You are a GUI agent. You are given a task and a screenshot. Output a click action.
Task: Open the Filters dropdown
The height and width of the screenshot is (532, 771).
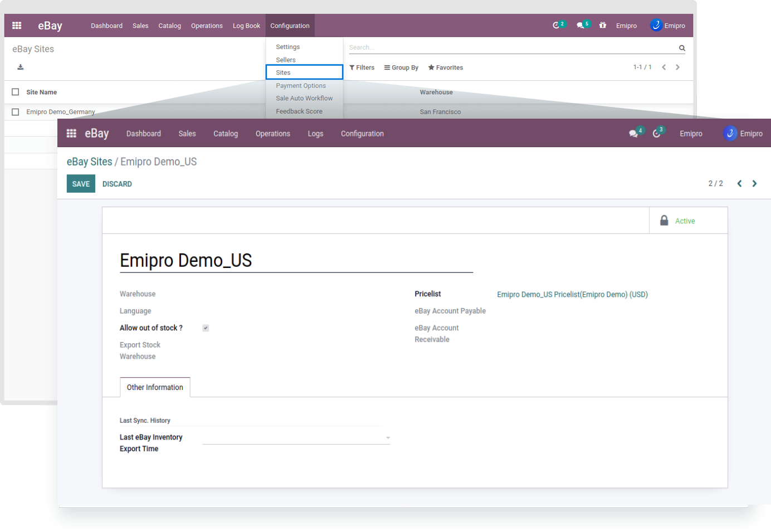coord(362,68)
